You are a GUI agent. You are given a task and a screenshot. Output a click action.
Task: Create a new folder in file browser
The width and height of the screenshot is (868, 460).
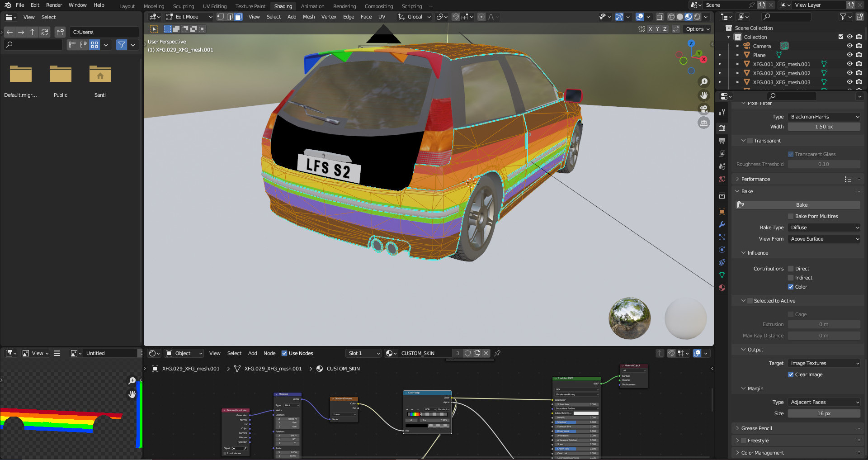(60, 32)
